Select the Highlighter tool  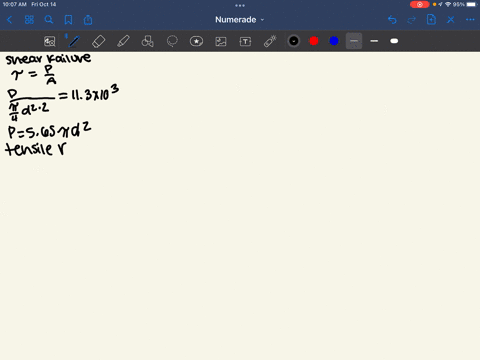click(x=123, y=41)
